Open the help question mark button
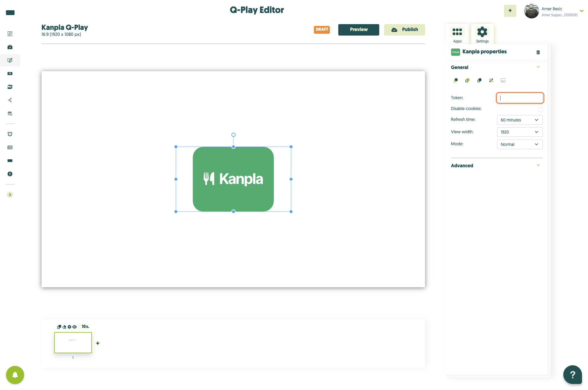588x390 pixels. point(572,375)
